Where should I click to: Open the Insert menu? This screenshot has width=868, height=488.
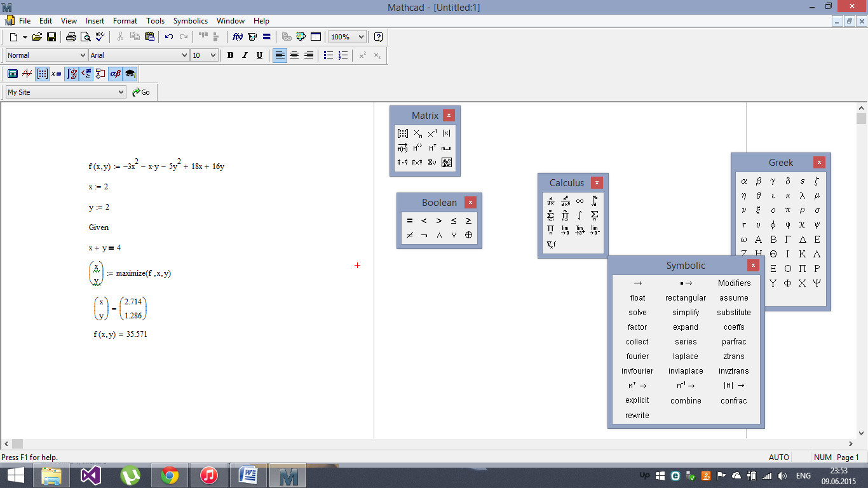tap(95, 21)
